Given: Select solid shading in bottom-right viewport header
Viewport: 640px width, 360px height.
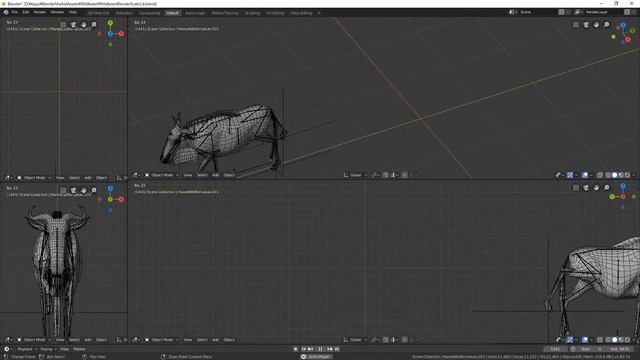Looking at the screenshot, I should point(615,340).
